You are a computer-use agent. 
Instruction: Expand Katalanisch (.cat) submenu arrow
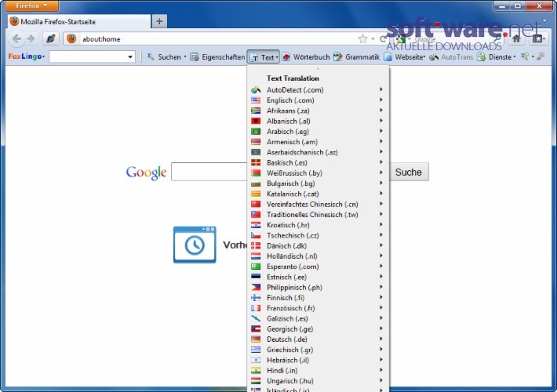pos(380,194)
